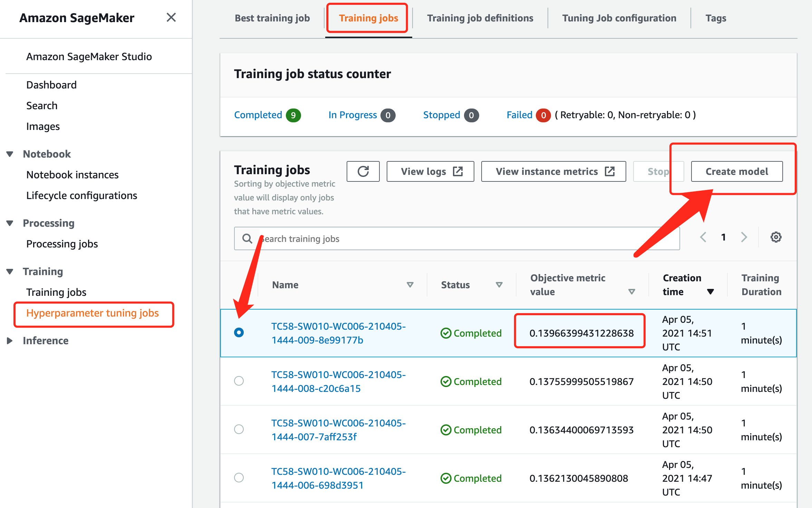
Task: Collapse the Notebook sidebar section
Action: click(10, 154)
